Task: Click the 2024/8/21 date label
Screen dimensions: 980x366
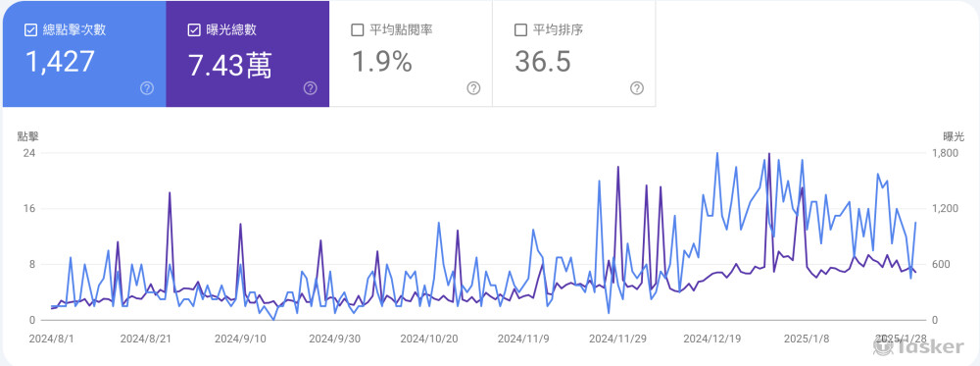Action: point(146,339)
